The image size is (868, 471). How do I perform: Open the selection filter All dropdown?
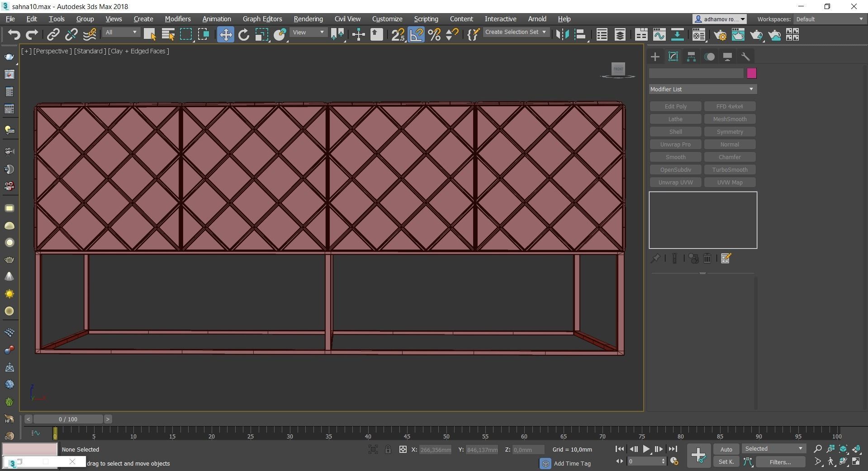(x=121, y=33)
